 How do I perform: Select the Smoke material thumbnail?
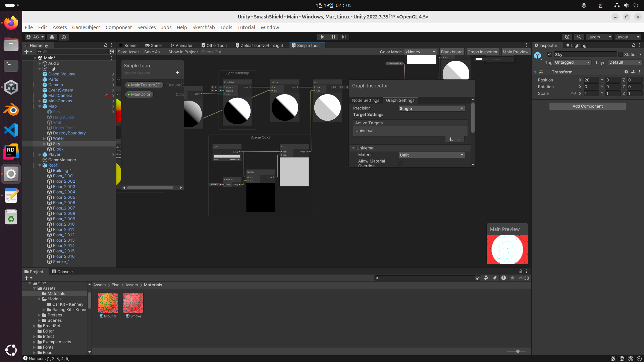[x=133, y=303]
